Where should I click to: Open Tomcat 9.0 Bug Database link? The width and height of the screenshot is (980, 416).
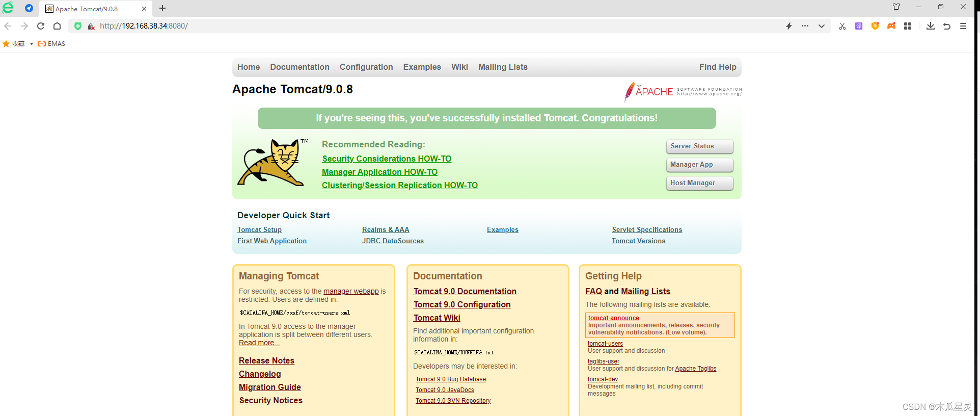451,379
